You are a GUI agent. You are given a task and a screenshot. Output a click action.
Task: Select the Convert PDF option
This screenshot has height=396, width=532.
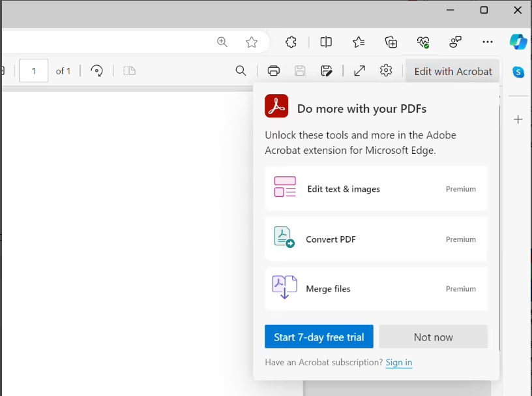[x=376, y=239]
